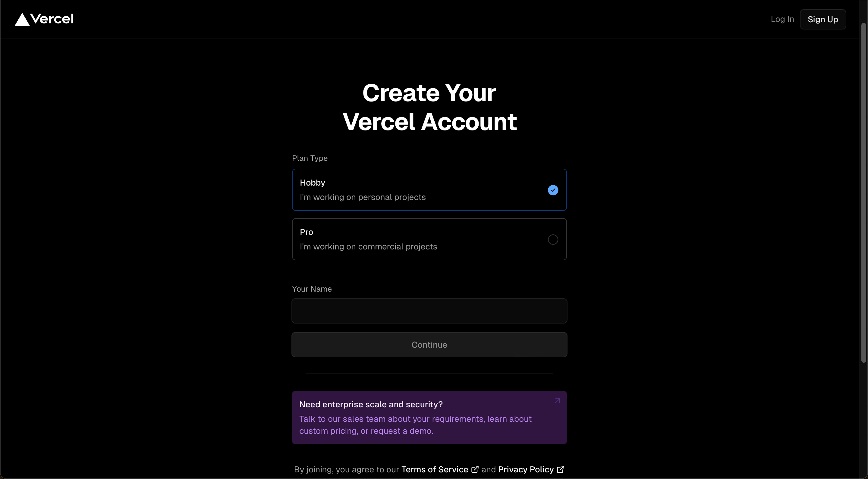The image size is (868, 479).
Task: Click the Continue button
Action: click(429, 345)
